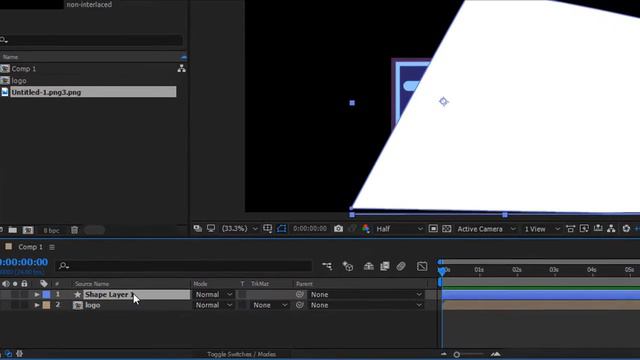Expand the logo layer properties triangle
Viewport: 640px width, 360px height.
(x=37, y=305)
